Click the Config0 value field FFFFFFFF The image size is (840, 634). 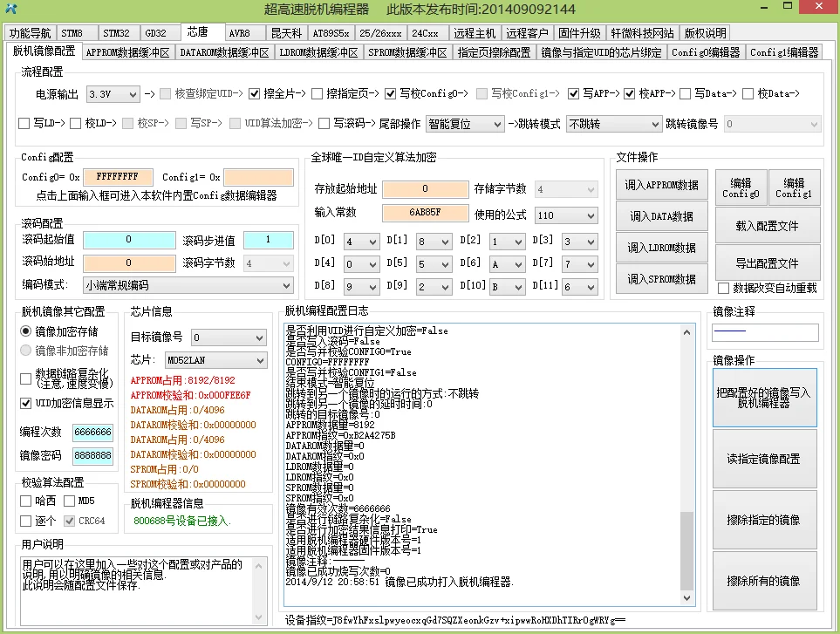(118, 177)
